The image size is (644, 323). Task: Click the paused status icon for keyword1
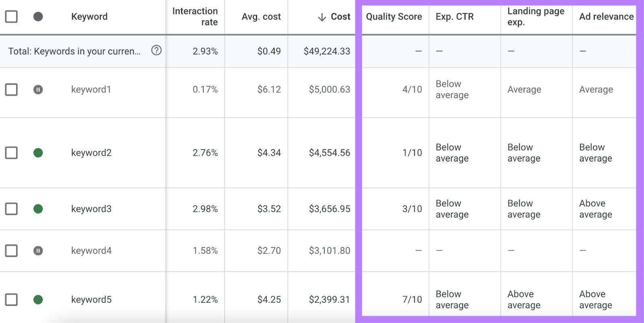pyautogui.click(x=38, y=90)
